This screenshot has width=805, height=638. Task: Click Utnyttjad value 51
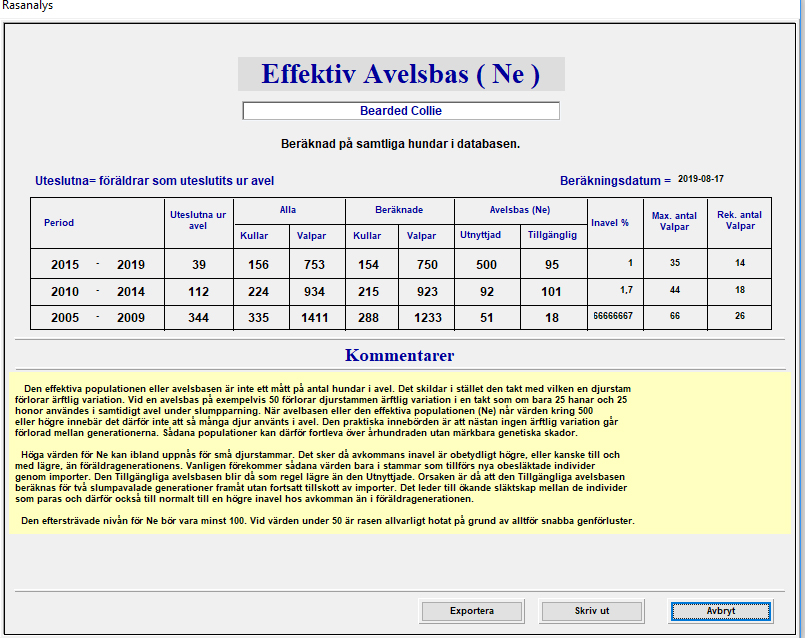487,318
